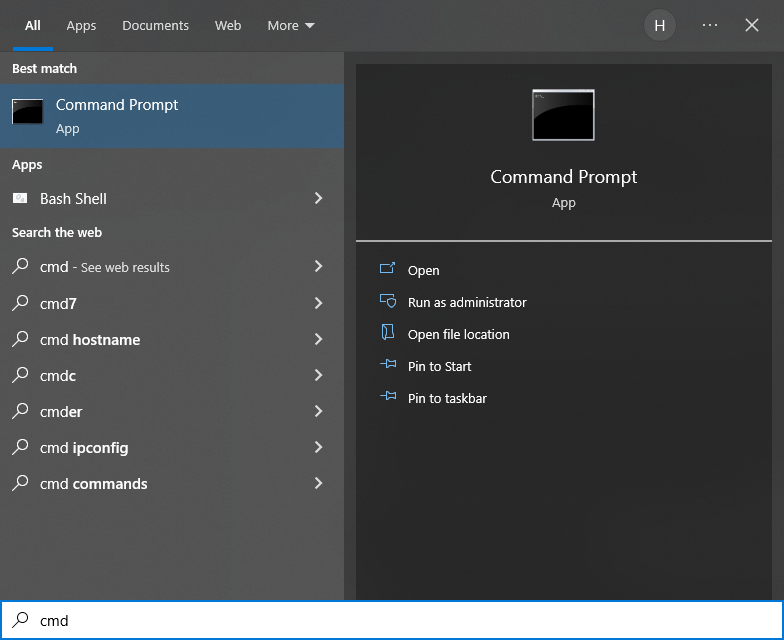
Task: Select the Web search tab
Action: (228, 26)
